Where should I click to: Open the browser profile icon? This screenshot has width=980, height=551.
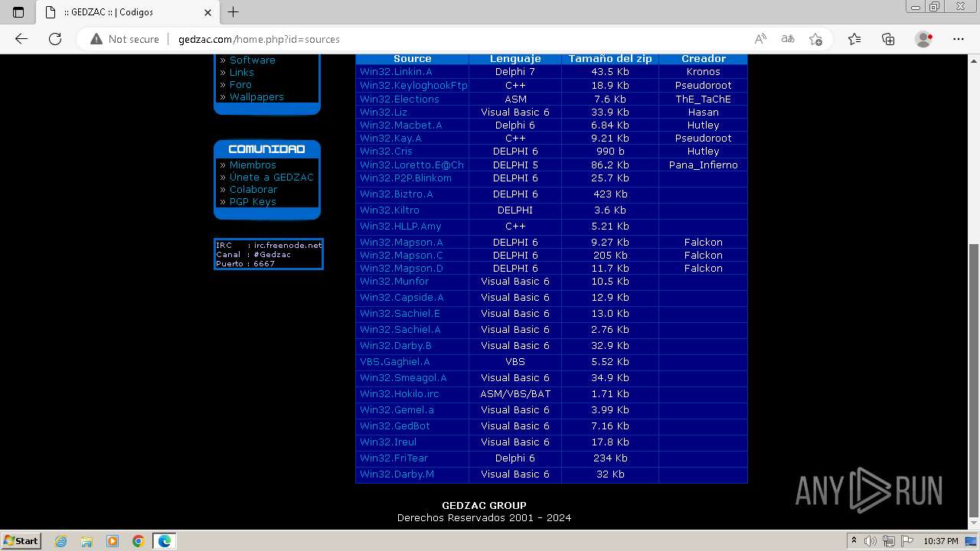[924, 39]
